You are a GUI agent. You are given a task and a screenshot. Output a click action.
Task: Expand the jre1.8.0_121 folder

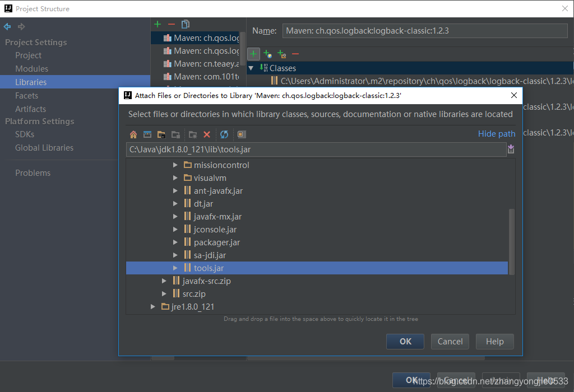tap(153, 307)
